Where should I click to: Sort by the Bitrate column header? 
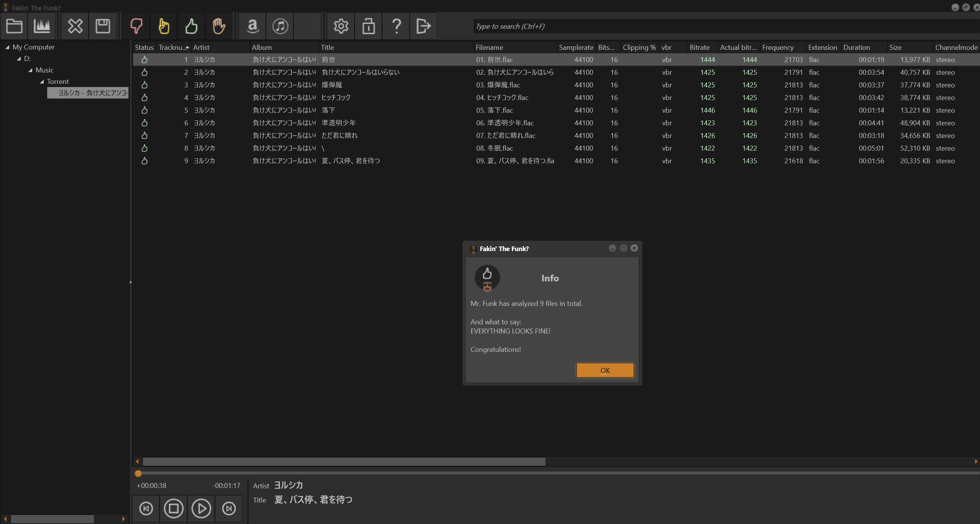pyautogui.click(x=699, y=47)
